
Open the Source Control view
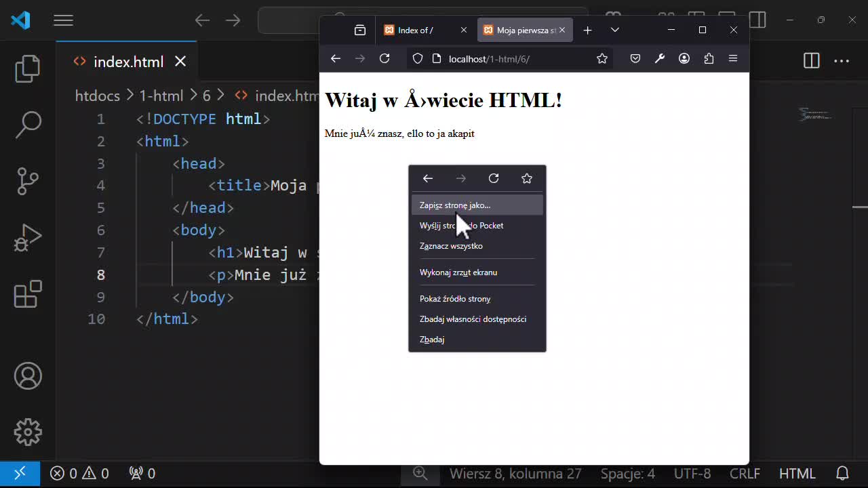tap(28, 182)
